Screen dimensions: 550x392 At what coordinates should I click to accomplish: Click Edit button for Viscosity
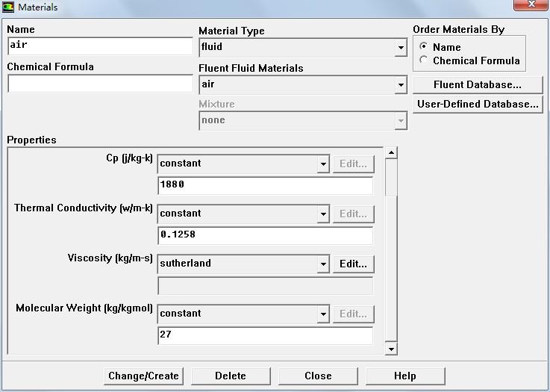pos(353,264)
